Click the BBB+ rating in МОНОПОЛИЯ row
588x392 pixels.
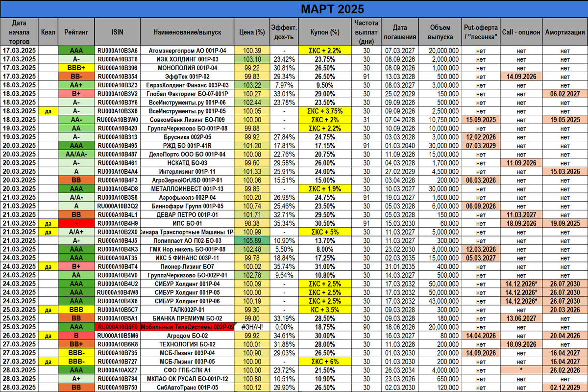(x=76, y=68)
